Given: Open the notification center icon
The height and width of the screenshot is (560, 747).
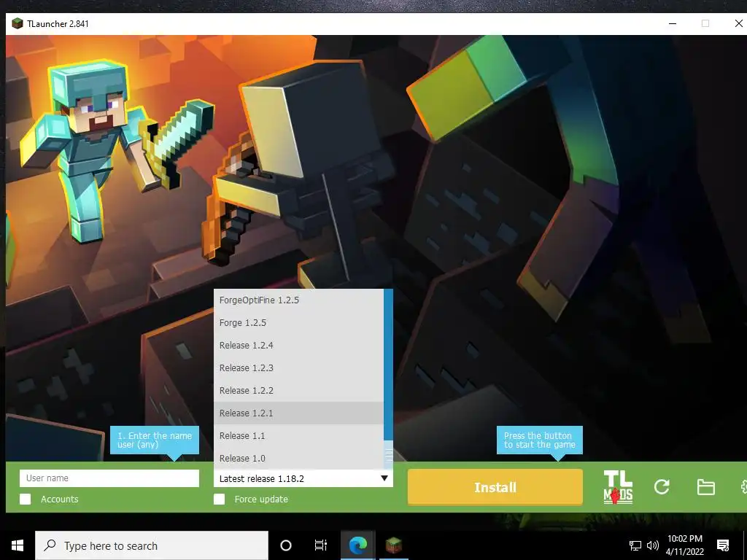Looking at the screenshot, I should pos(723,545).
